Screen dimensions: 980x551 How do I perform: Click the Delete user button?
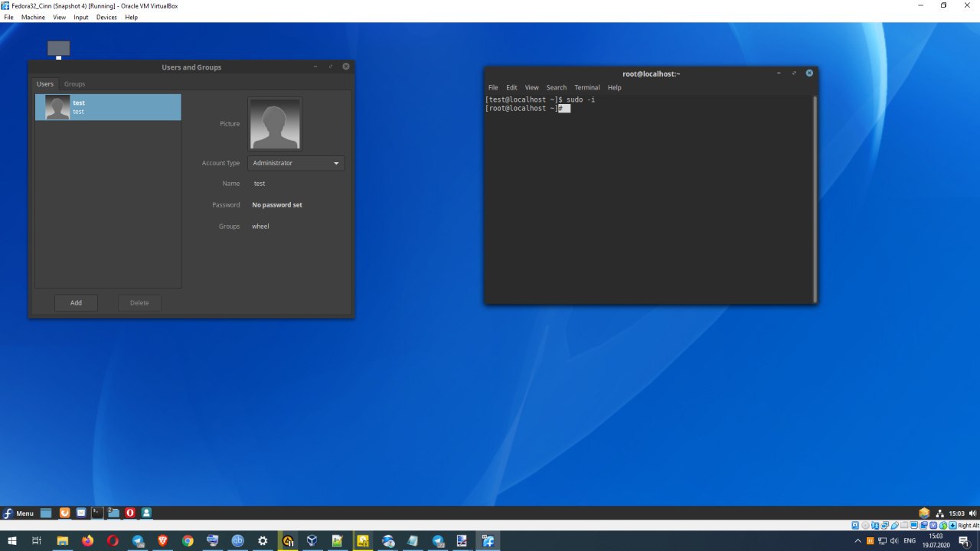(139, 303)
